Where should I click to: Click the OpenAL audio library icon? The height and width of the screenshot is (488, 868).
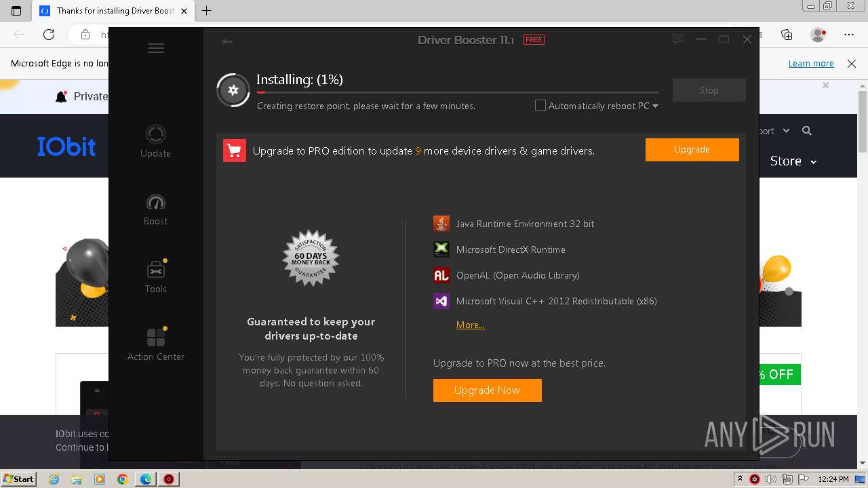coord(441,275)
